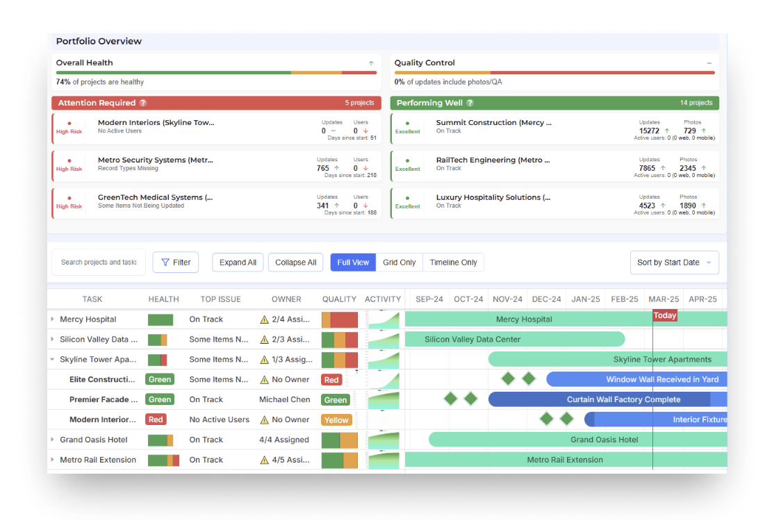
Task: Click the second diamond milestone in Premier Facade row
Action: click(x=470, y=399)
